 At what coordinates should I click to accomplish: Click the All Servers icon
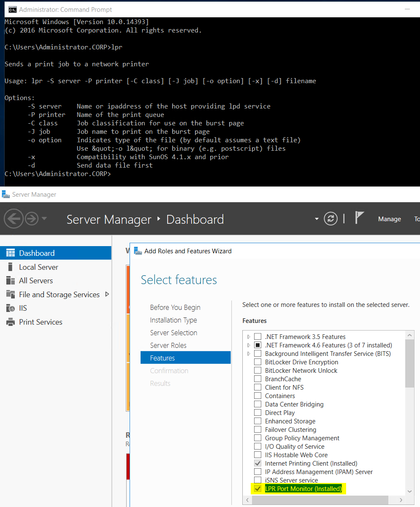[11, 281]
